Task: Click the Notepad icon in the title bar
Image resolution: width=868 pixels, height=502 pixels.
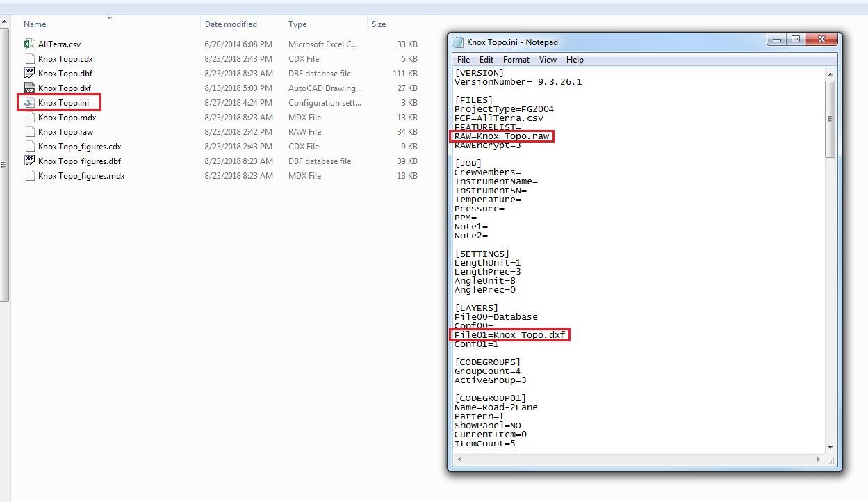Action: pyautogui.click(x=459, y=41)
